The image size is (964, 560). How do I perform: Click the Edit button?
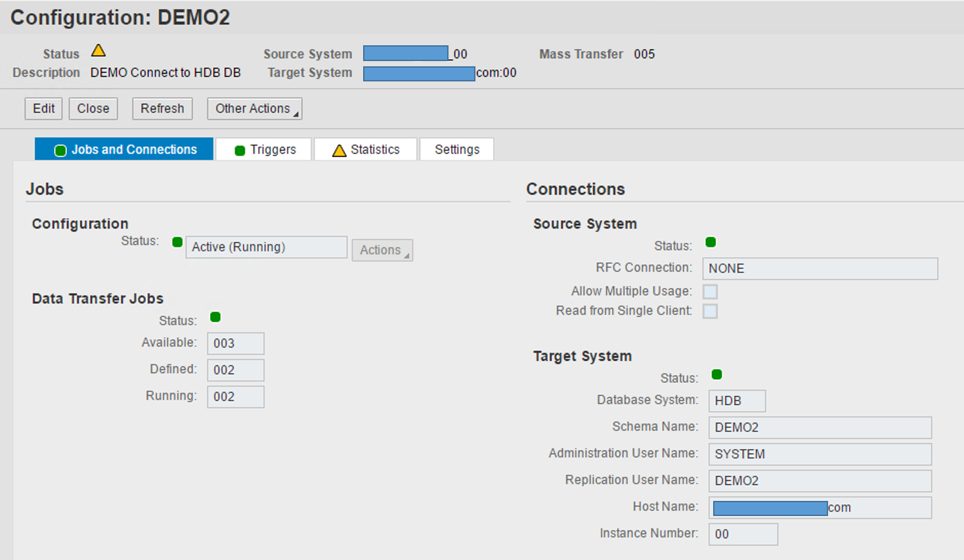tap(43, 108)
